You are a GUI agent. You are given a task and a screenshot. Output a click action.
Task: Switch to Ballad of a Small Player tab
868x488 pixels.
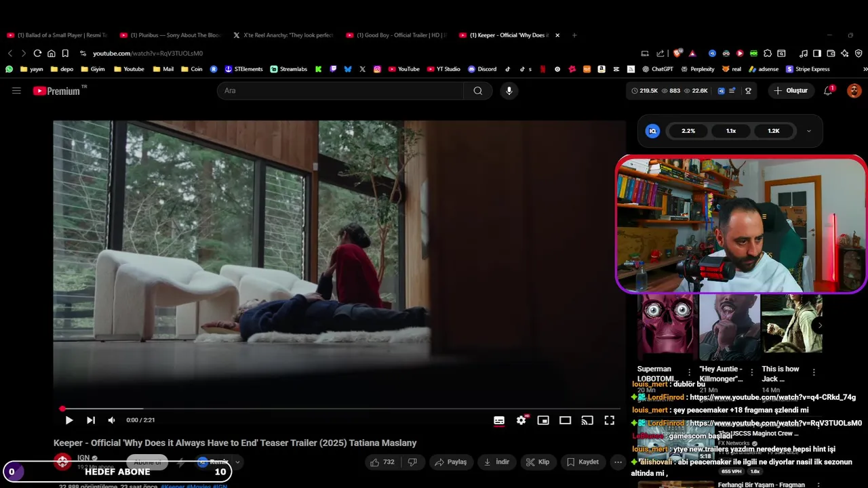pyautogui.click(x=57, y=35)
